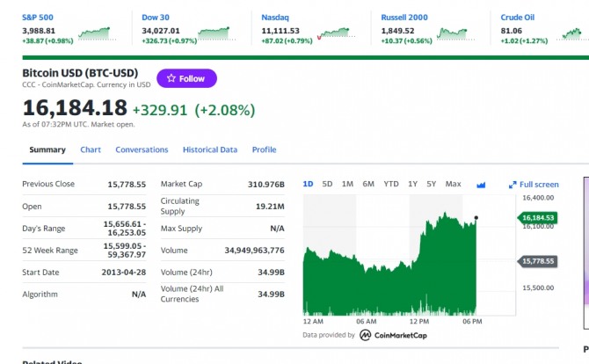This screenshot has width=589, height=364.
Task: Click the Profile tab
Action: tap(264, 149)
